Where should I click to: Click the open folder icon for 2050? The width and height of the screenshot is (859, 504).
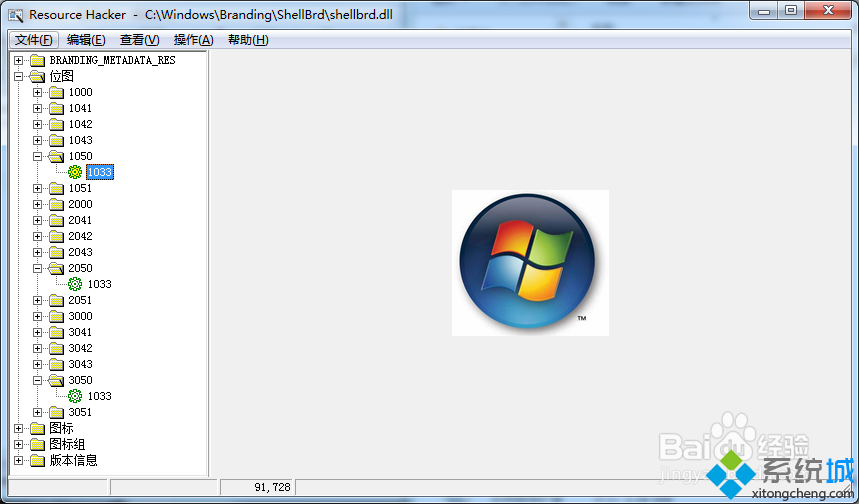point(56,268)
